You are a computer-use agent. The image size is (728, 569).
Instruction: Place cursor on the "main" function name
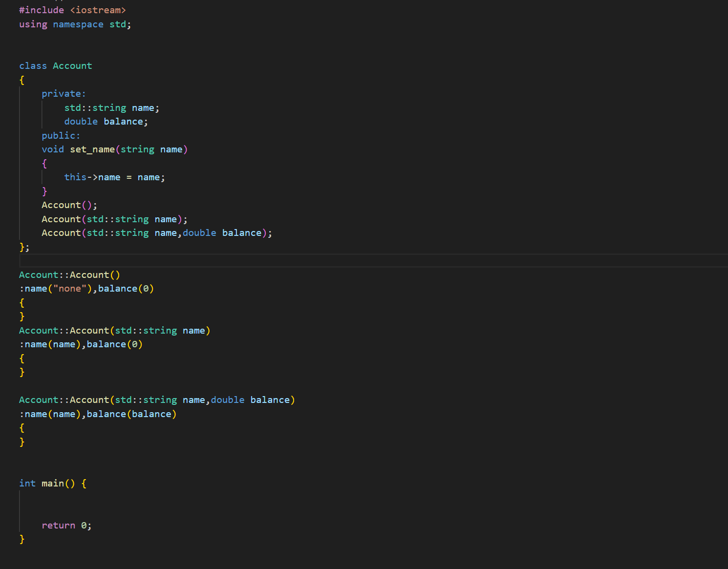(x=53, y=484)
